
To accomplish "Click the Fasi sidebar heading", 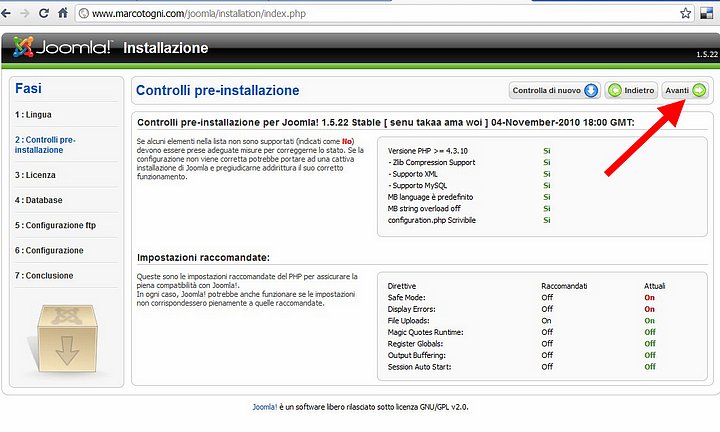I will coord(28,88).
